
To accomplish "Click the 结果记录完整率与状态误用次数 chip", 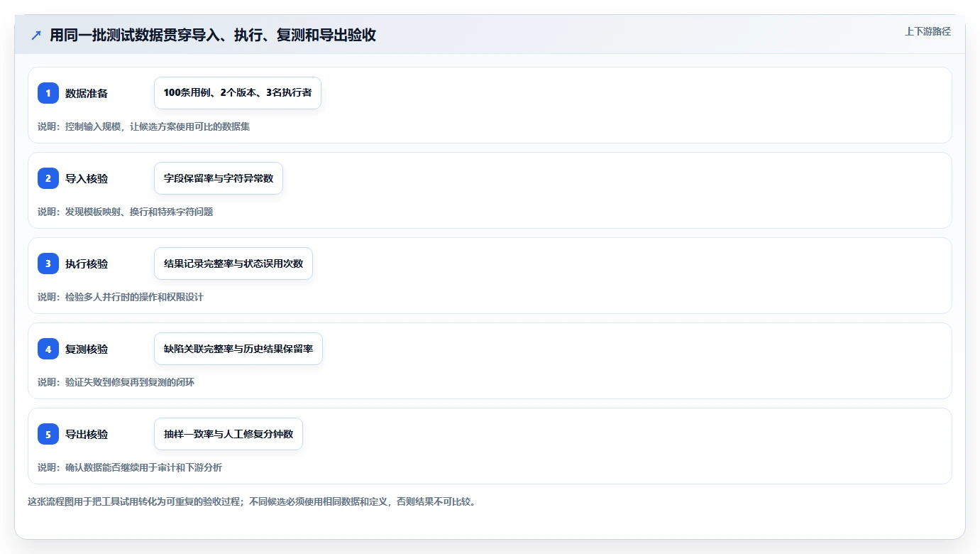I will coord(233,264).
